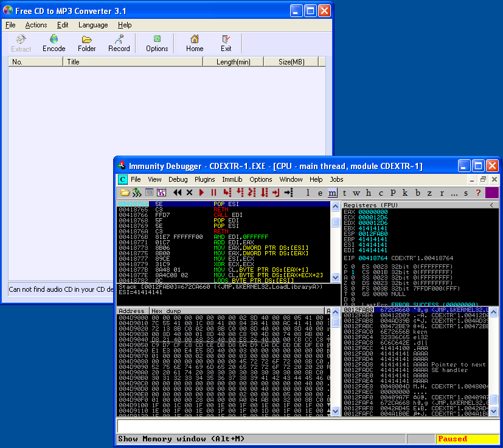
Task: Open the ImmLib menu
Action: [x=232, y=179]
